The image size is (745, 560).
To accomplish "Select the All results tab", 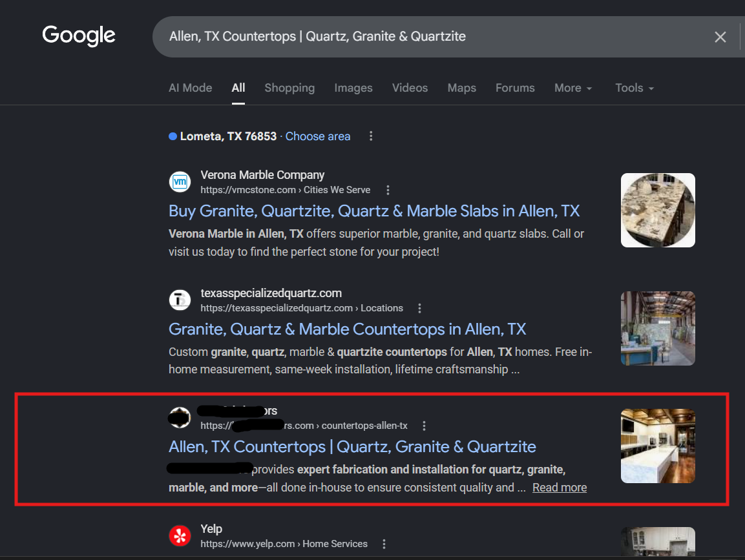I will (x=238, y=88).
